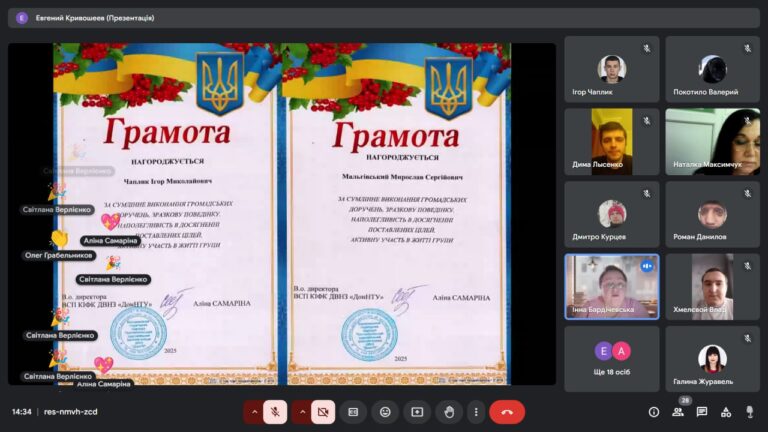768x432 pixels.
Task: Select Ігор Чаплик participant tile
Action: click(612, 69)
